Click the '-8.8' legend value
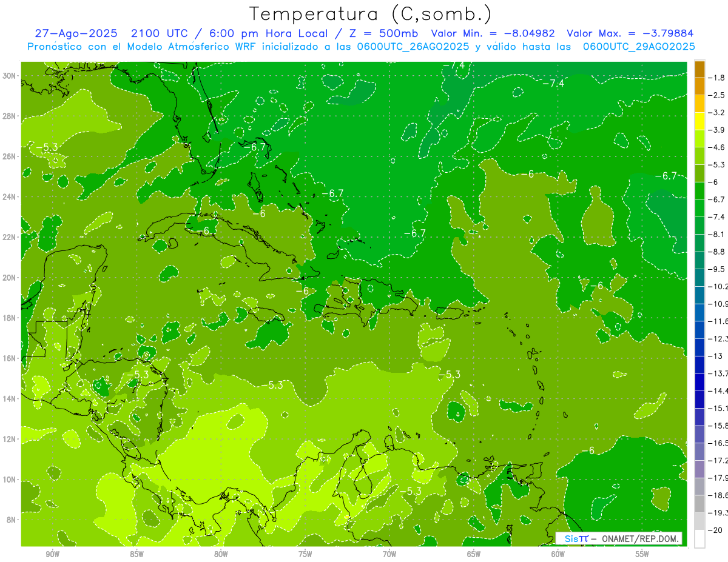Viewport: 728px width, 562px height. (x=716, y=252)
